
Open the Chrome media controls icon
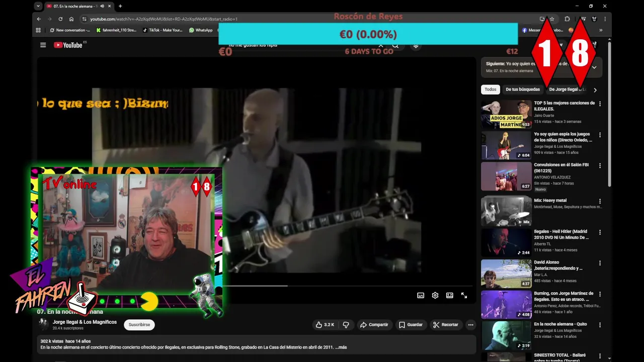[583, 19]
